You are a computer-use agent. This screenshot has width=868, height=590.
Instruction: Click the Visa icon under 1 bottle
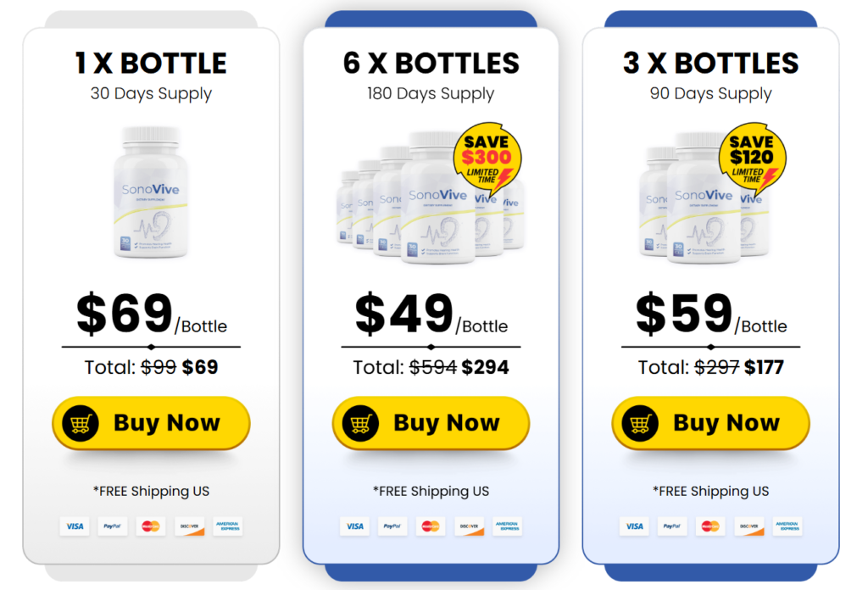pos(75,526)
